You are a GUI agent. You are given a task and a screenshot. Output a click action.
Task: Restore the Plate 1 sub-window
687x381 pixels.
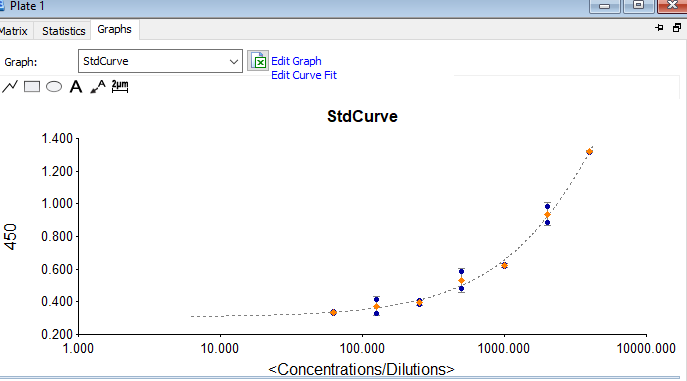(677, 28)
